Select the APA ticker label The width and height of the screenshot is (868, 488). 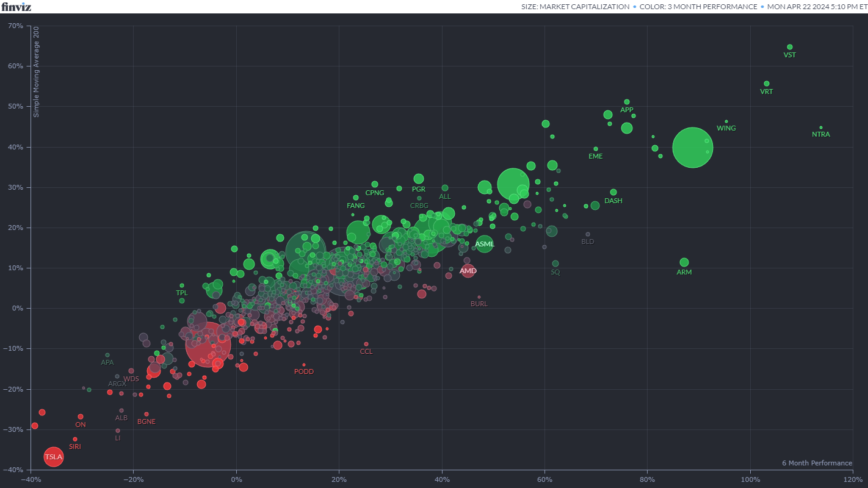(x=107, y=362)
